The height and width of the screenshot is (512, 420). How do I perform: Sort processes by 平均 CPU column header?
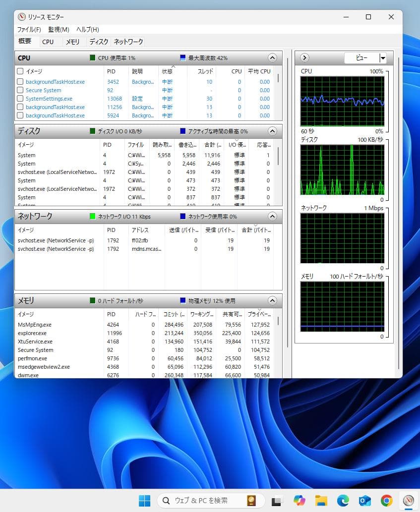click(x=259, y=71)
